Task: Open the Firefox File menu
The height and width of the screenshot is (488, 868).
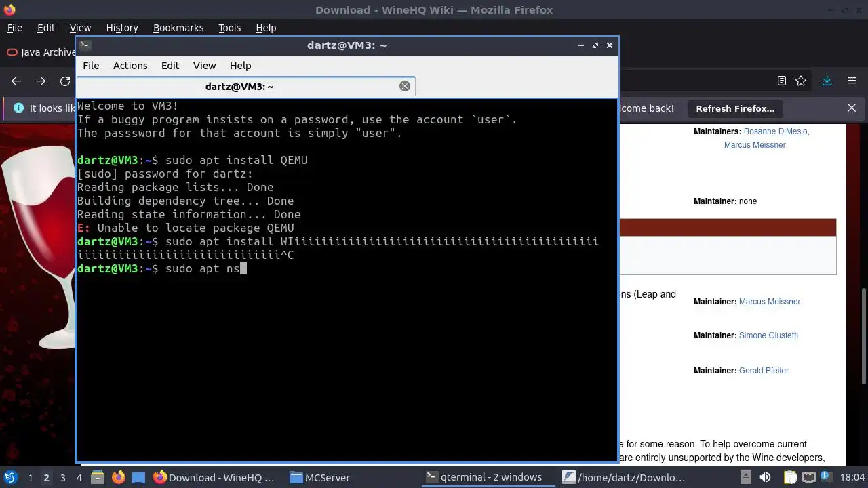Action: (14, 28)
